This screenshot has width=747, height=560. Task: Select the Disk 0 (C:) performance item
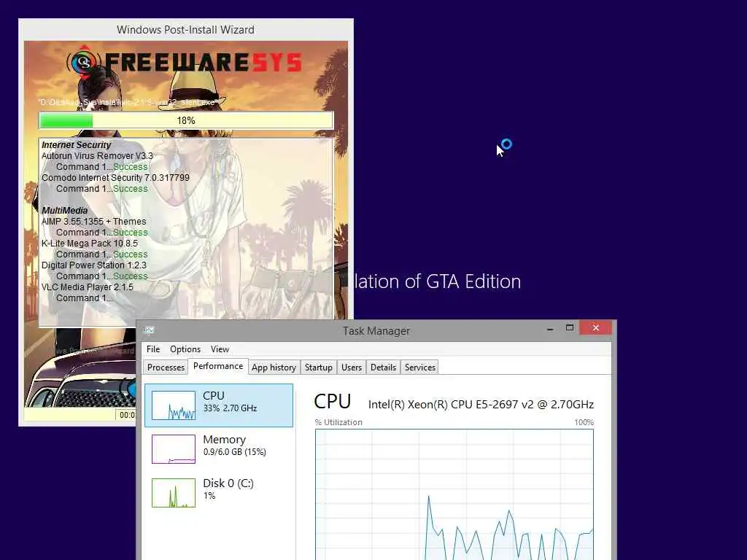coord(219,492)
